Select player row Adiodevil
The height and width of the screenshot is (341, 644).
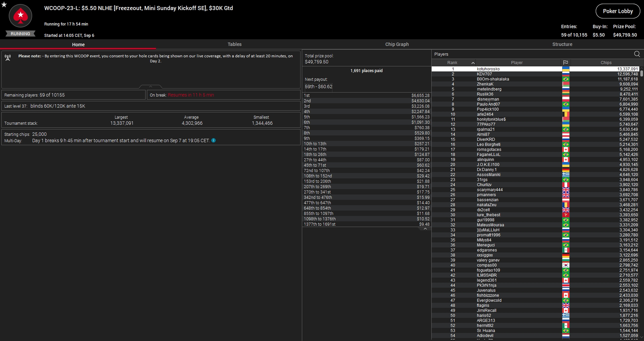[535, 336]
